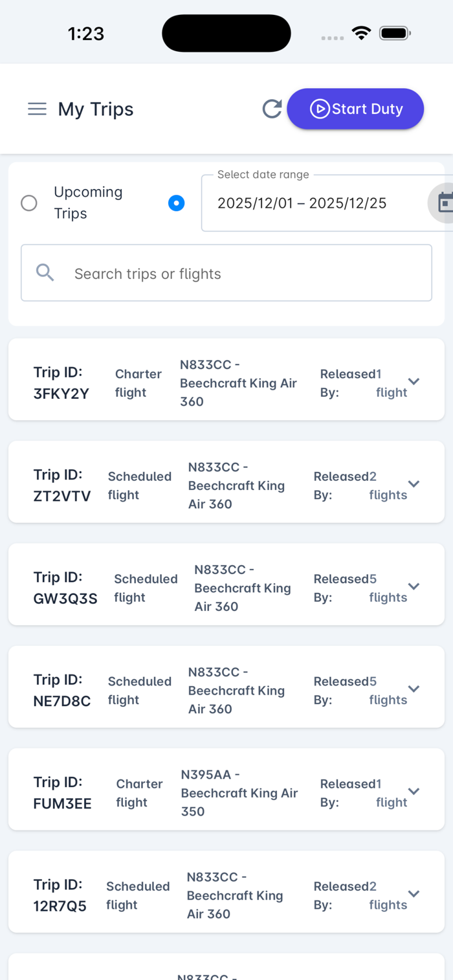Tap the battery status icon
The width and height of the screenshot is (453, 980).
coord(395,33)
